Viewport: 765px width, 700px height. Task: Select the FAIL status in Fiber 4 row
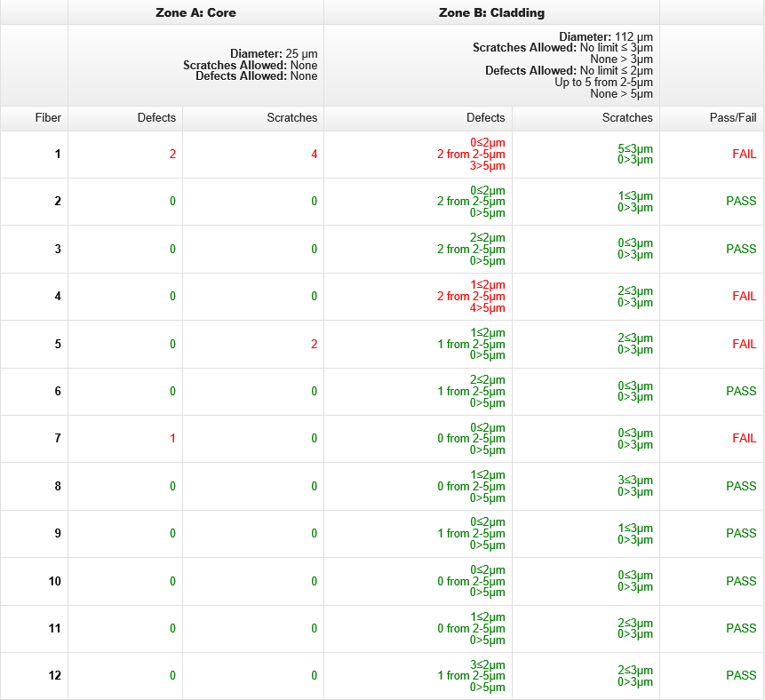click(x=744, y=296)
